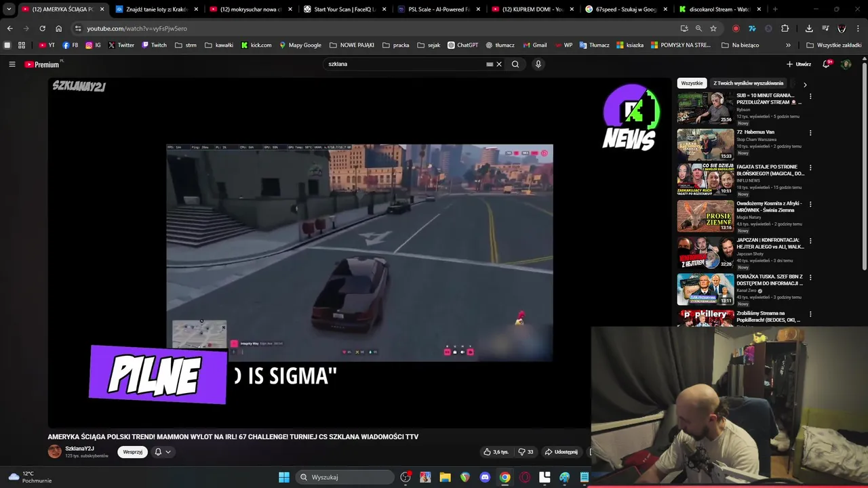Click the Chrome address bar URL

point(137,28)
